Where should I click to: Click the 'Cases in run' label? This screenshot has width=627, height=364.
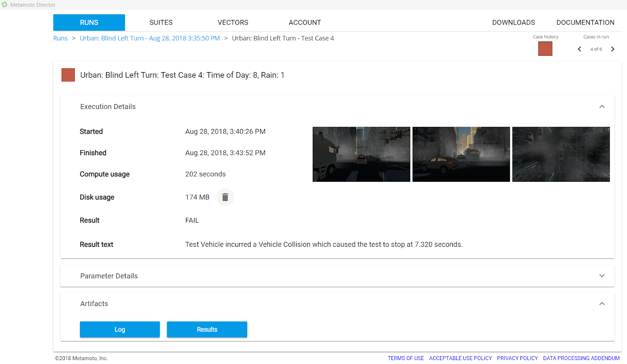pos(596,37)
